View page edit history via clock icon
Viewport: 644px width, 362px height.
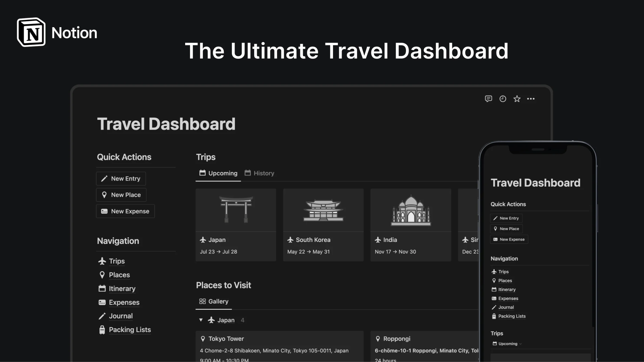click(502, 99)
